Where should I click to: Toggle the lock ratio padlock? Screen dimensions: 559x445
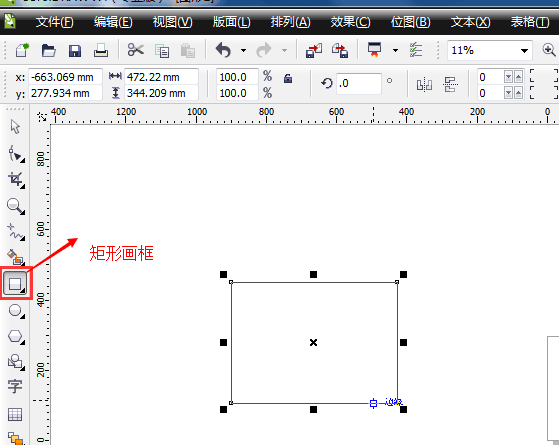(288, 78)
